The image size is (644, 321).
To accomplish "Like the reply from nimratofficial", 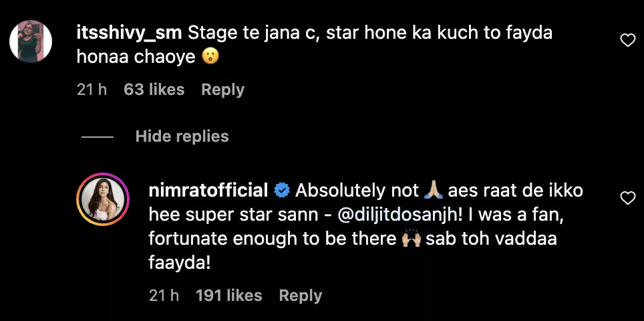I will coord(627,199).
